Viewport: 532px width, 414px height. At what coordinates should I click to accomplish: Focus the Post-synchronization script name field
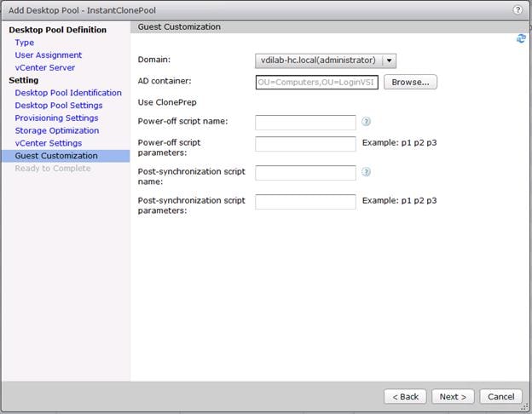tap(305, 173)
